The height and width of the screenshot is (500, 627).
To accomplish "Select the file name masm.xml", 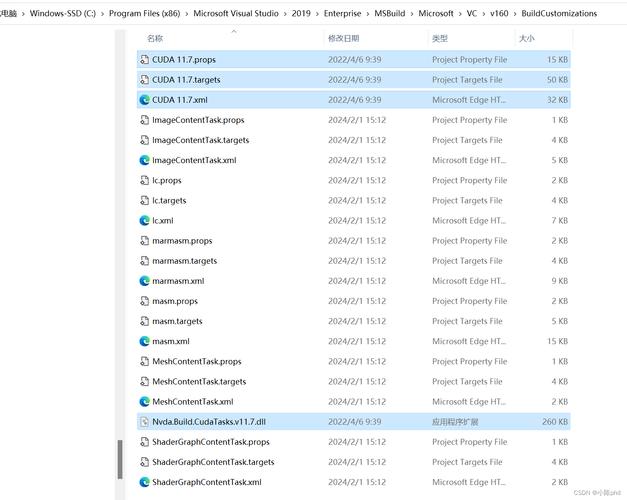I will tap(171, 341).
